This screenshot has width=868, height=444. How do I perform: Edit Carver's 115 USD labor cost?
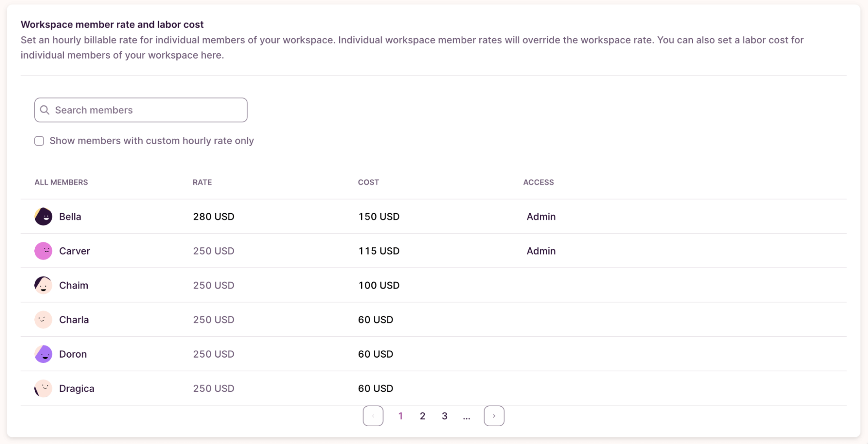pyautogui.click(x=379, y=251)
